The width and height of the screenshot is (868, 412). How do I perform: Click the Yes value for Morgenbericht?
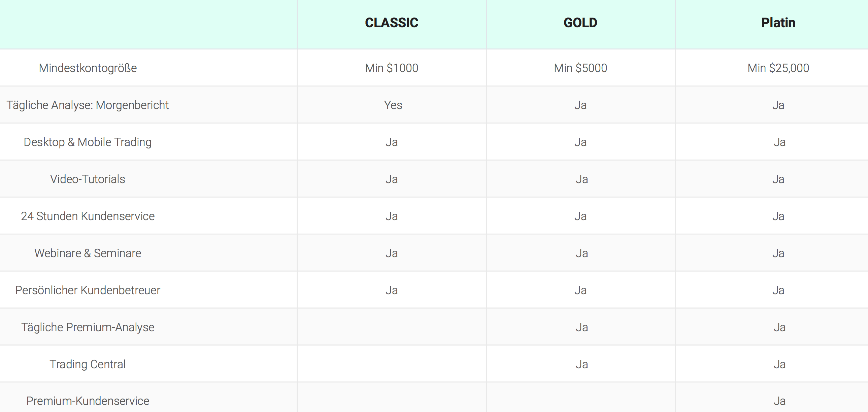[x=393, y=105]
